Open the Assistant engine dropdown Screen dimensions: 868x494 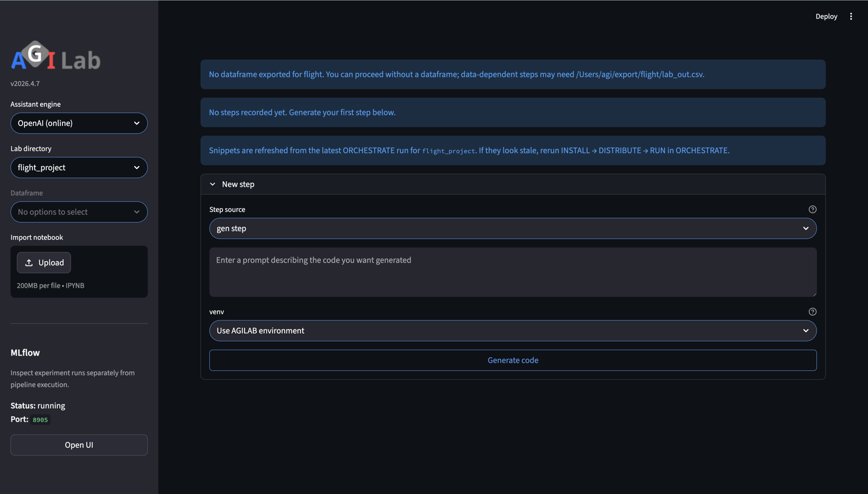[x=79, y=123]
